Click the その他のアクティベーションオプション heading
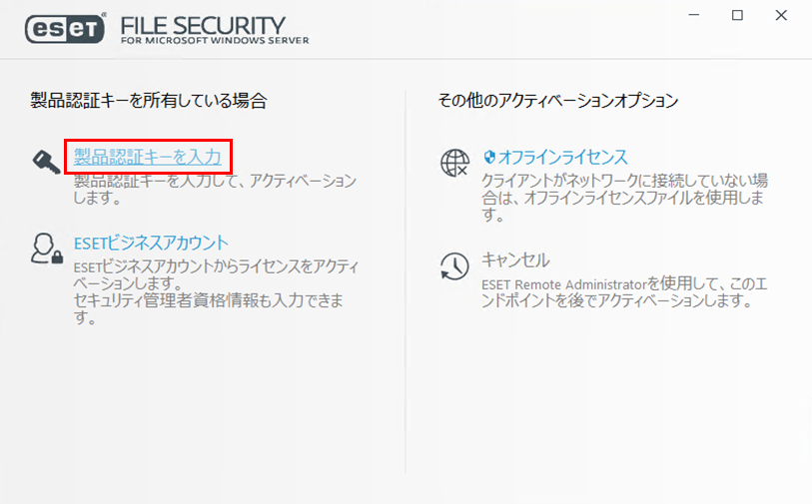The height and width of the screenshot is (504, 812). pyautogui.click(x=558, y=100)
